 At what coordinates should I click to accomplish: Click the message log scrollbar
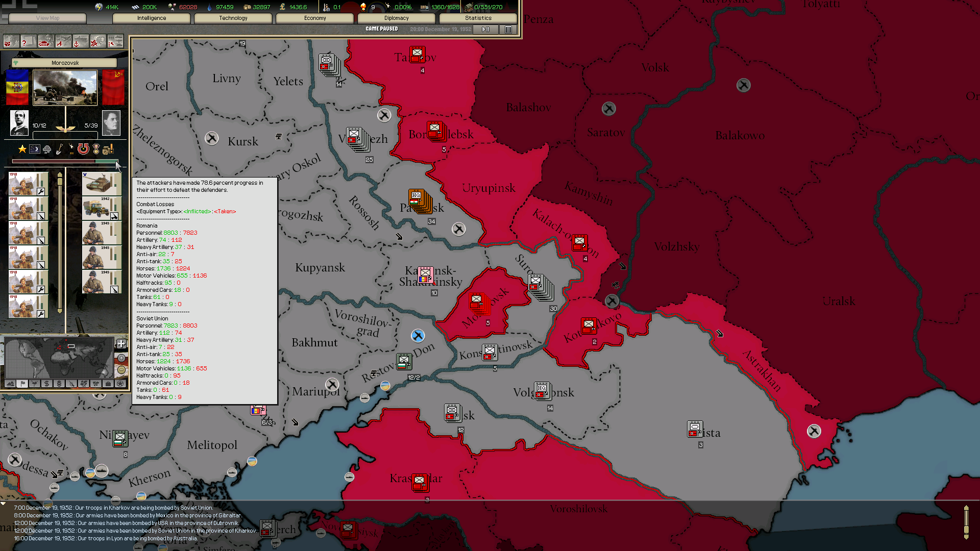click(966, 522)
